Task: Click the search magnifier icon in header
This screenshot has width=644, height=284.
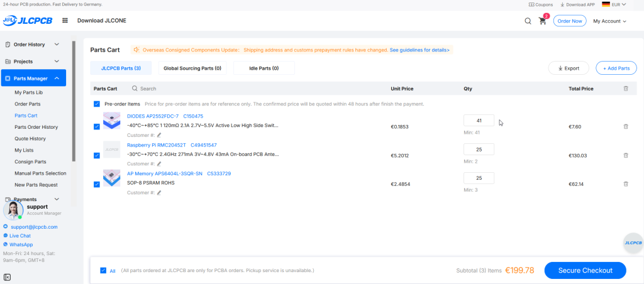Action: (528, 21)
